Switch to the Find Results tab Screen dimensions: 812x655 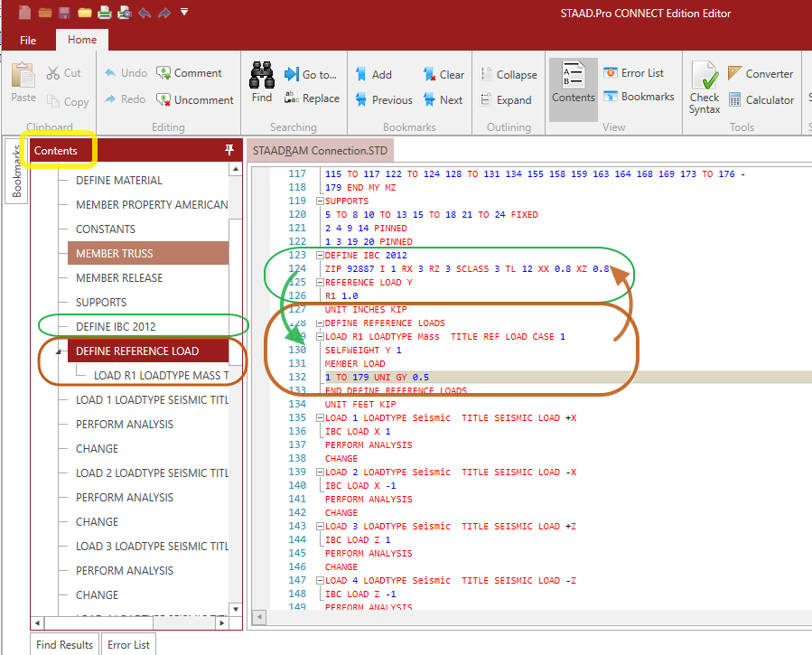pyautogui.click(x=64, y=645)
